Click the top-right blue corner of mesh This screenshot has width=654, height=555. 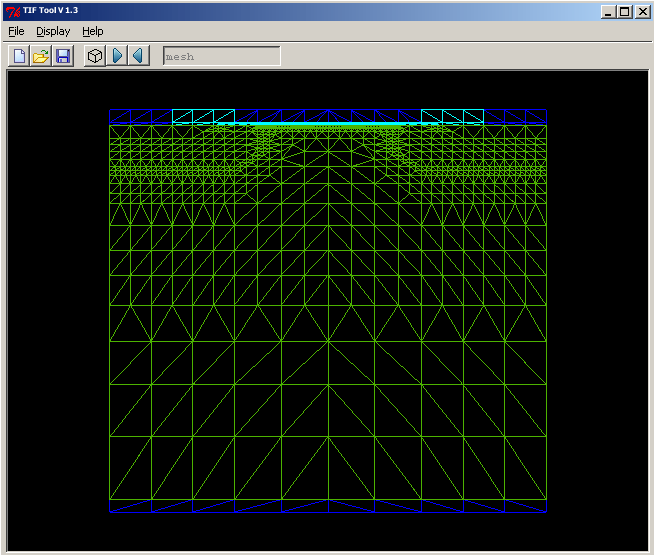click(536, 117)
